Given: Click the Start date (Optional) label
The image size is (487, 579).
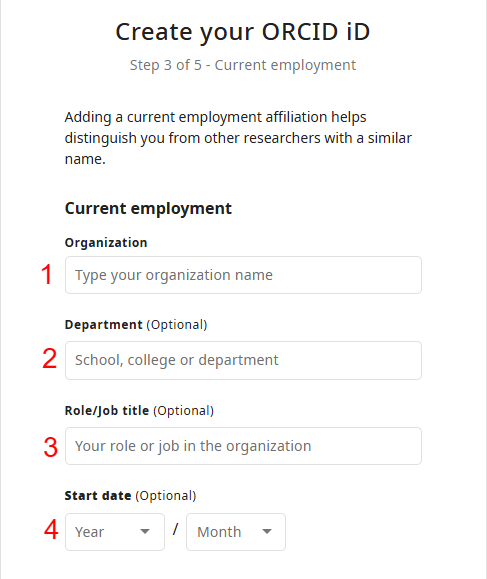Looking at the screenshot, I should pyautogui.click(x=130, y=496).
